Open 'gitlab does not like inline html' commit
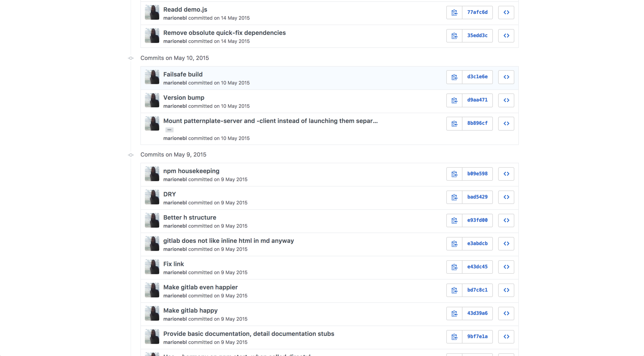This screenshot has width=644, height=356. coord(228,241)
